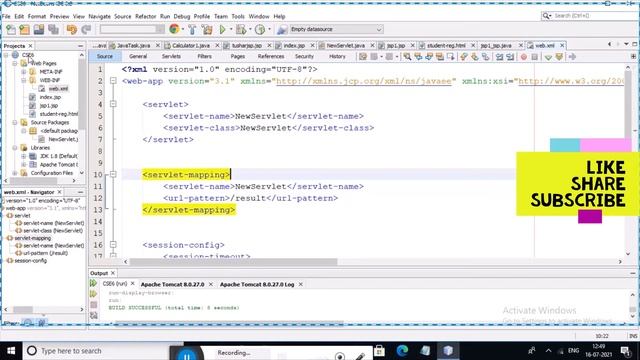
Task: Click the Chrome browser icon in toolbar
Action: click(x=174, y=29)
